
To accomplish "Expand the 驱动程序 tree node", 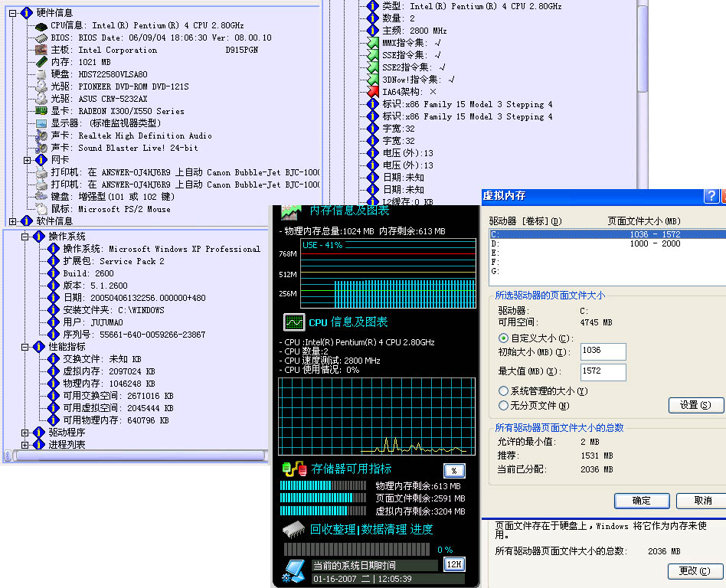I will [25, 433].
